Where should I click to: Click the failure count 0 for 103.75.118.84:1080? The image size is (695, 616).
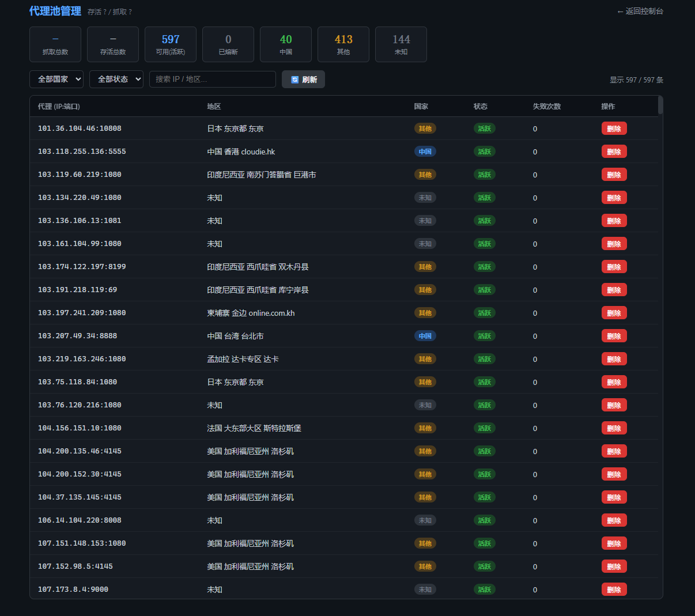535,382
